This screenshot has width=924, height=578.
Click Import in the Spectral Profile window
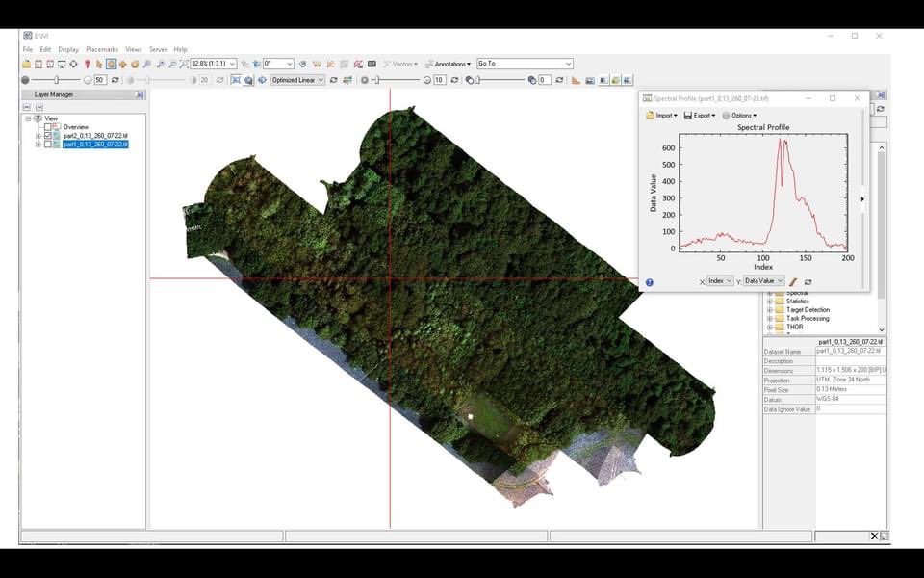point(662,116)
